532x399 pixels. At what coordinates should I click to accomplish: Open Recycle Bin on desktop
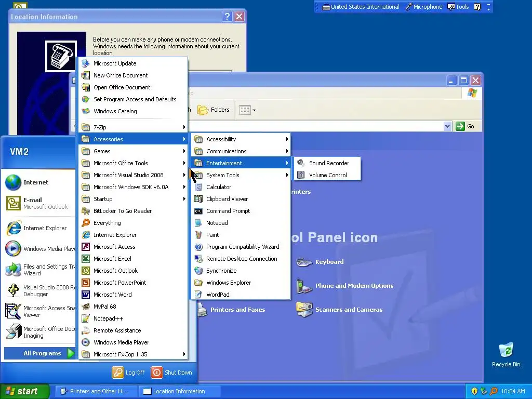(x=506, y=354)
